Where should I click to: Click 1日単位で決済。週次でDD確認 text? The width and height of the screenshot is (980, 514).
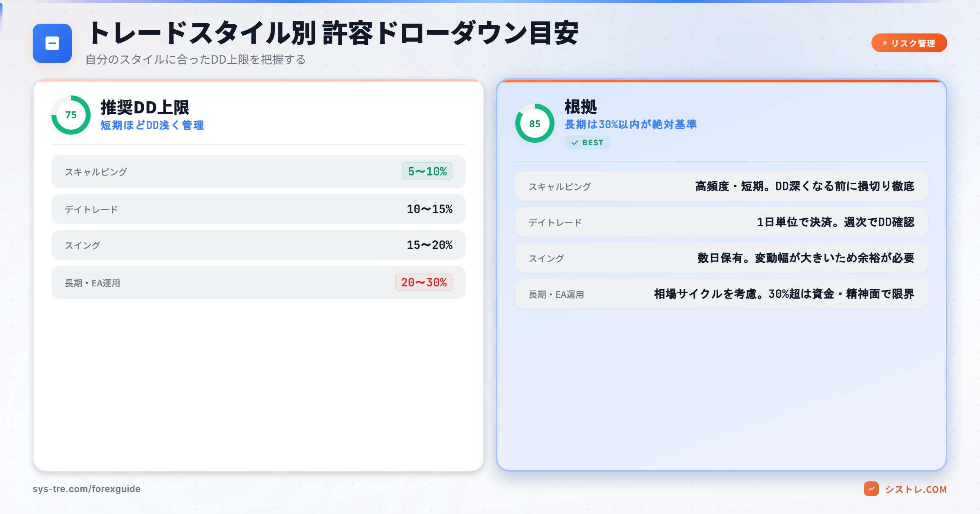pyautogui.click(x=835, y=222)
